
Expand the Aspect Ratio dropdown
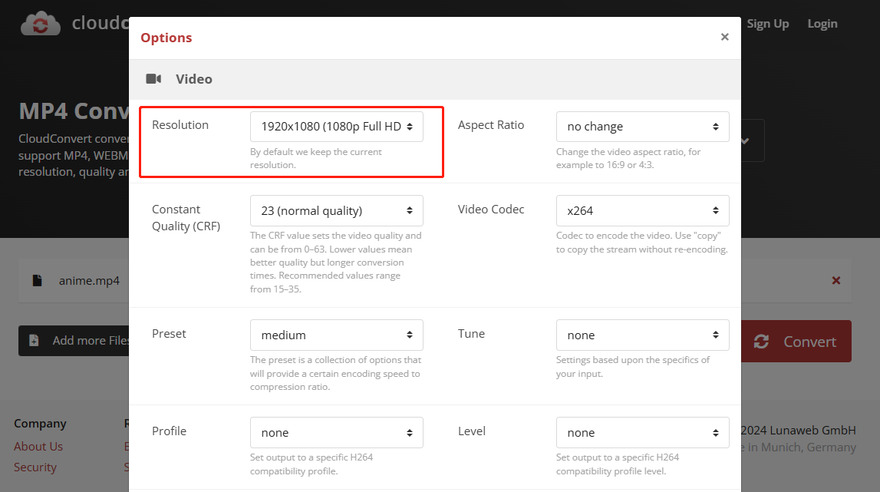(642, 126)
